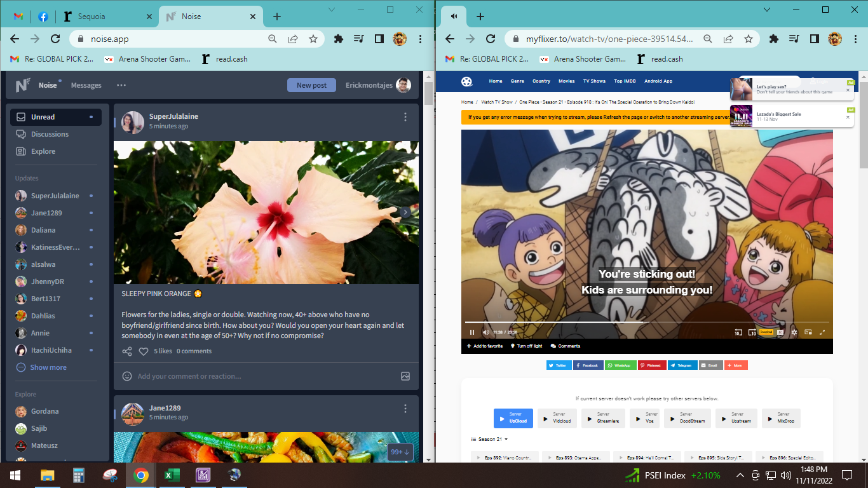The image size is (868, 488).
Task: Open the Erickmontajes profile avatar
Action: point(403,85)
